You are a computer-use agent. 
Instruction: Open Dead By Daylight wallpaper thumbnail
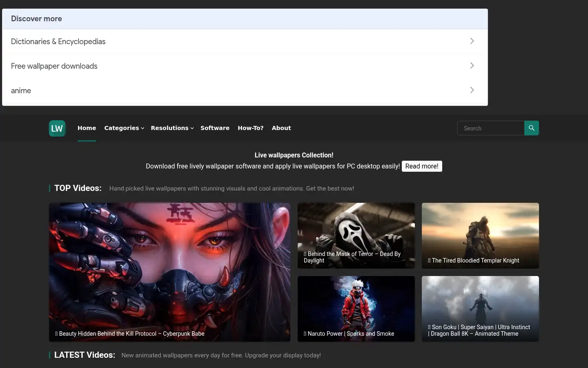point(356,236)
